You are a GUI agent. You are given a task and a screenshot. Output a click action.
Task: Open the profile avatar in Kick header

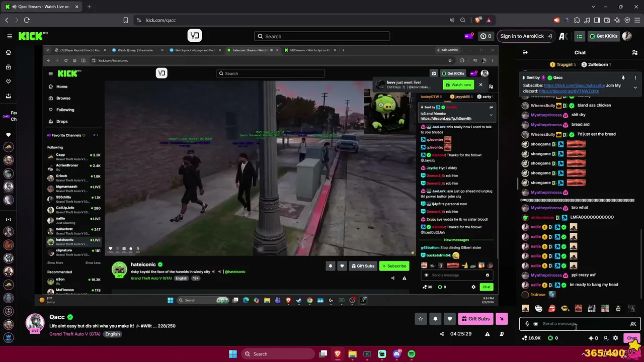tap(627, 36)
